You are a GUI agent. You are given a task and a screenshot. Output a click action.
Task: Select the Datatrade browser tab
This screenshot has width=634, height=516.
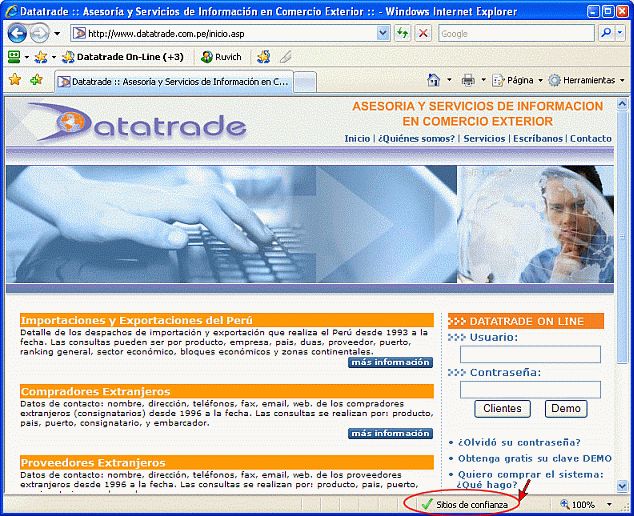click(x=173, y=82)
